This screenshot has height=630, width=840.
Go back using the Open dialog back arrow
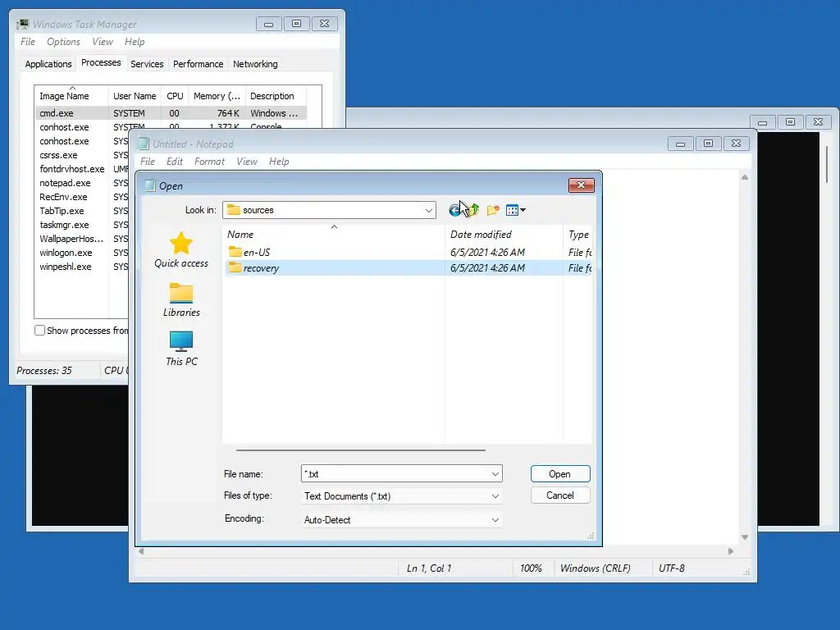click(x=454, y=210)
